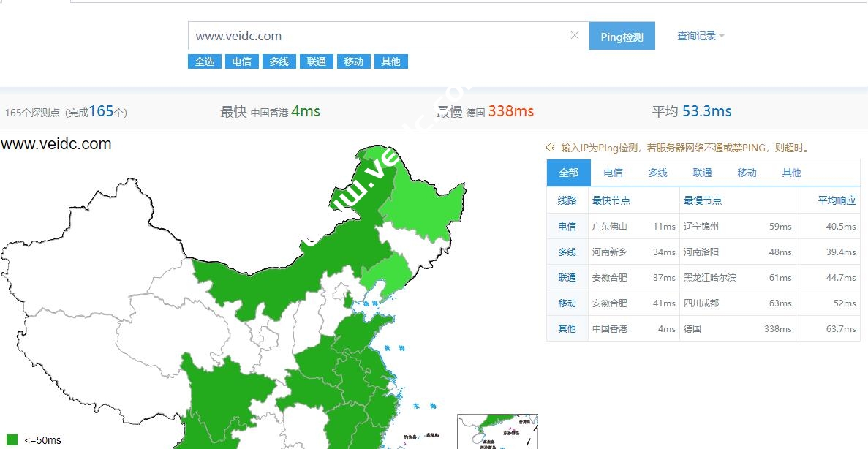Switch to the 多线 tab in the results table
The image size is (868, 449).
657,173
